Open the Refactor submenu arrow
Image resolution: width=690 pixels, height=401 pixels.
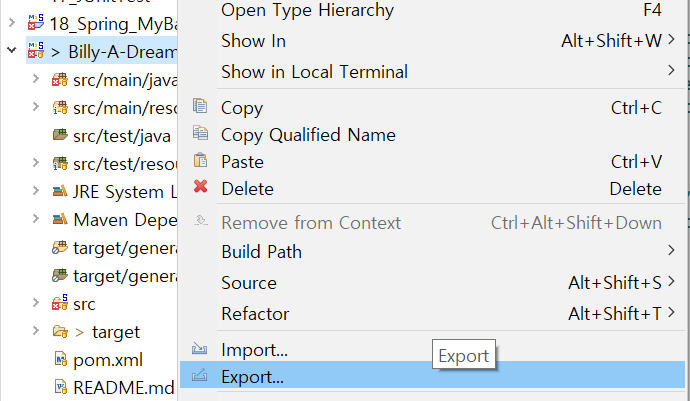671,313
